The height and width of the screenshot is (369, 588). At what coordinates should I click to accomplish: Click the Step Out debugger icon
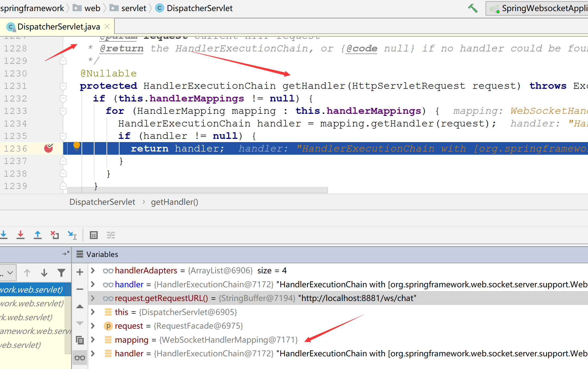(38, 235)
